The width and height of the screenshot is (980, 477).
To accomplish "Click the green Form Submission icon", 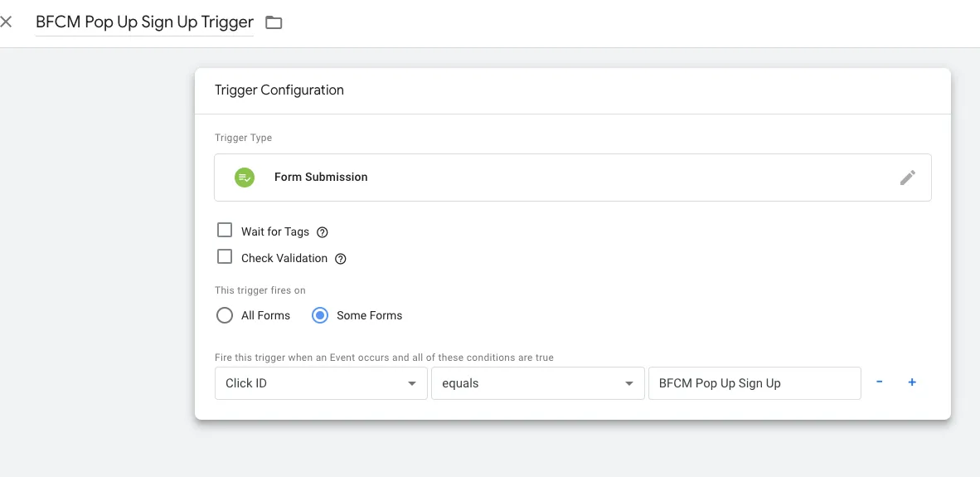I will click(244, 178).
